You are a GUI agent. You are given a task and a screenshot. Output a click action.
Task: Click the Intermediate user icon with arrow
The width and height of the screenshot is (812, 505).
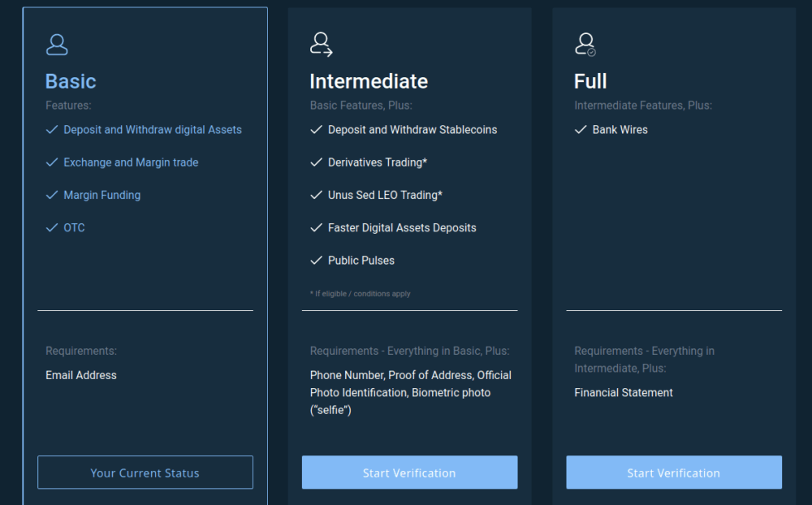tap(322, 44)
